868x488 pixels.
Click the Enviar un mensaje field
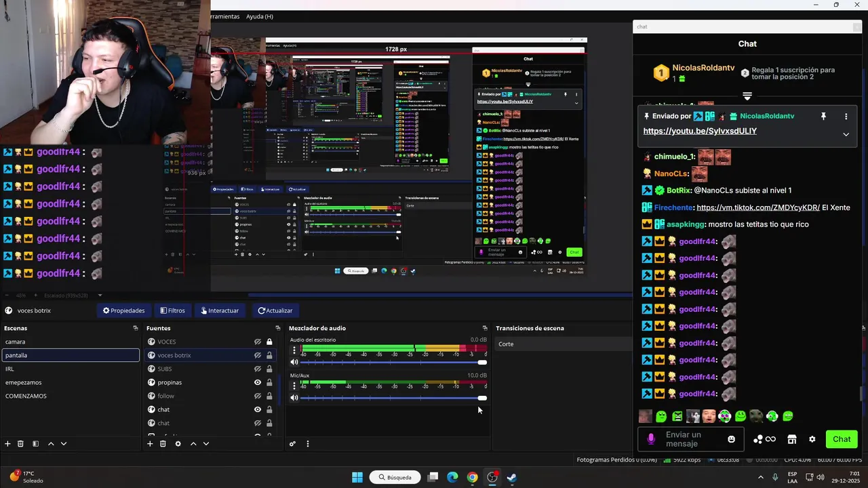(692, 439)
